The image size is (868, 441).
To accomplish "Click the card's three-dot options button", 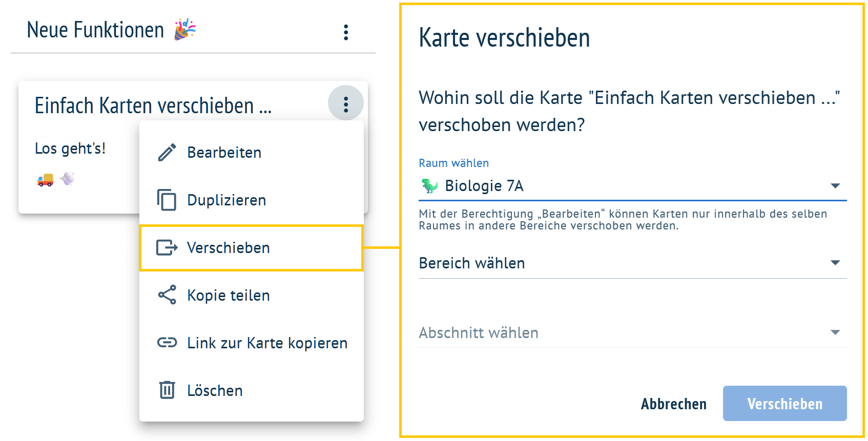I will [346, 104].
